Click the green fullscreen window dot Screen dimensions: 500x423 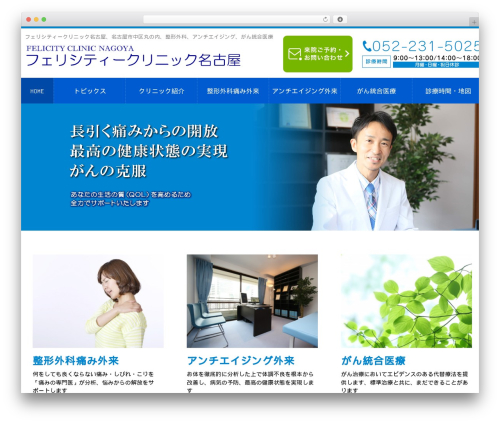[43, 20]
